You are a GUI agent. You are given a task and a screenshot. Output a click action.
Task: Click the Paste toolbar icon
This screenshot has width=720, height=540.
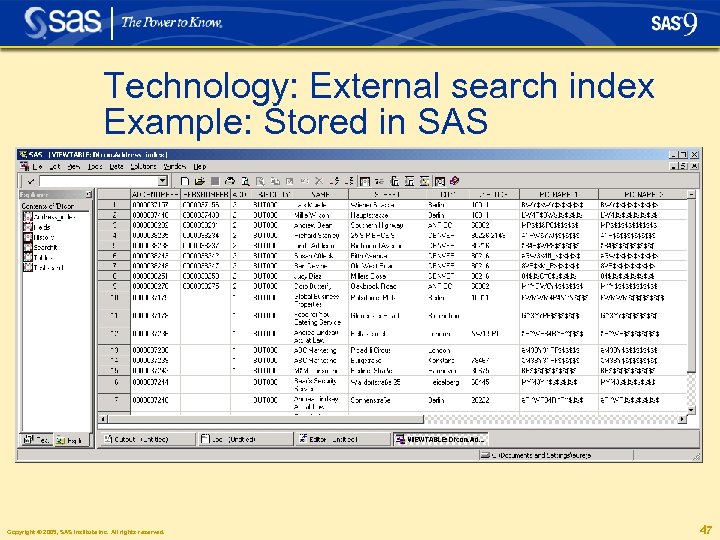pos(289,181)
